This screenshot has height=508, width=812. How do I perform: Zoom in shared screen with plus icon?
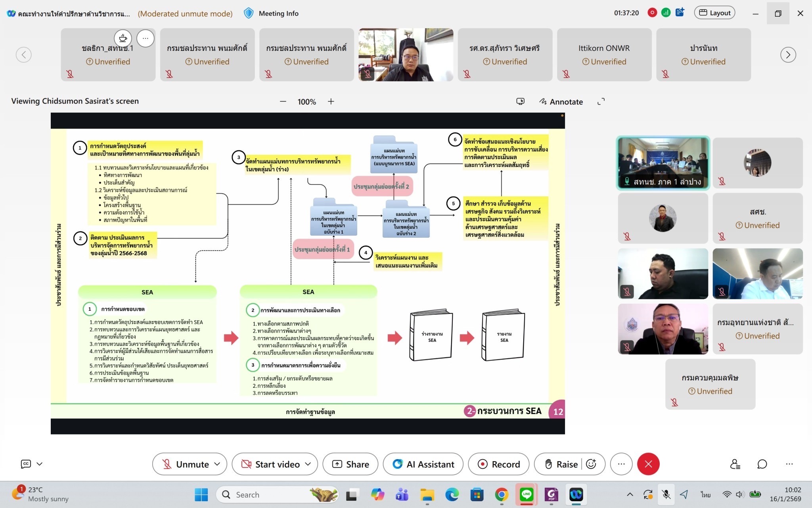pyautogui.click(x=331, y=102)
